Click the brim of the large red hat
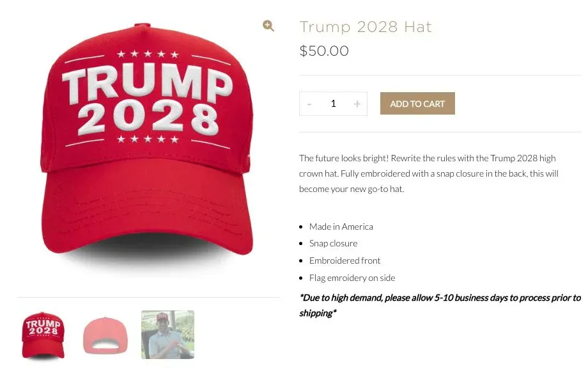The image size is (588, 368). [147, 211]
